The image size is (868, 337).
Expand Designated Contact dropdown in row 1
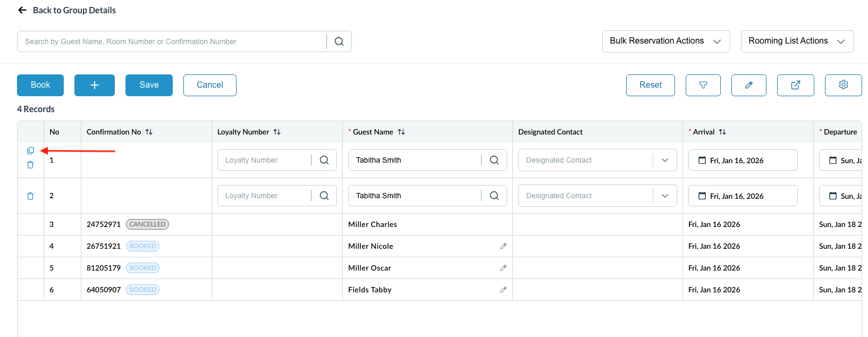tap(664, 160)
